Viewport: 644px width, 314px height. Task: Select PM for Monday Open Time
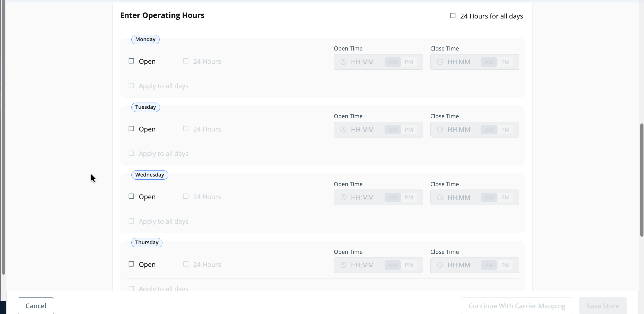(409, 62)
